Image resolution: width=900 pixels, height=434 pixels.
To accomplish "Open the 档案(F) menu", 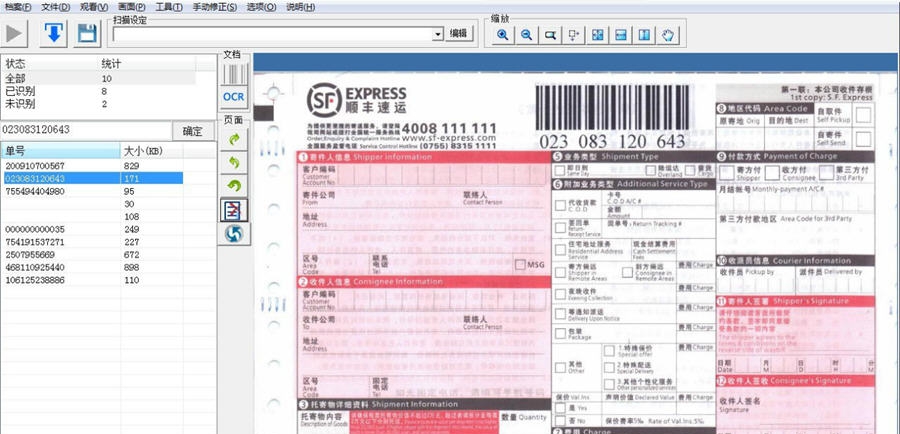I will pyautogui.click(x=18, y=7).
